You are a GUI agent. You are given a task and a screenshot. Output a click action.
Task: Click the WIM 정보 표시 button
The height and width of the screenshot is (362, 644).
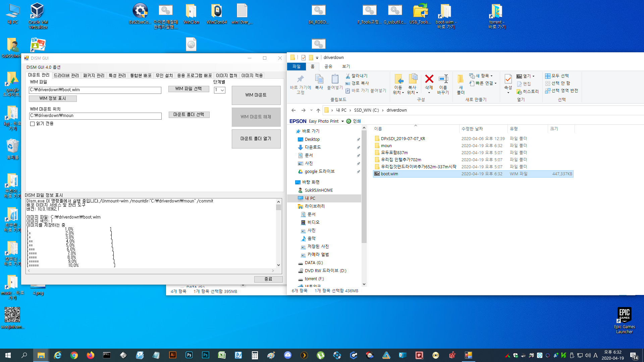click(53, 99)
